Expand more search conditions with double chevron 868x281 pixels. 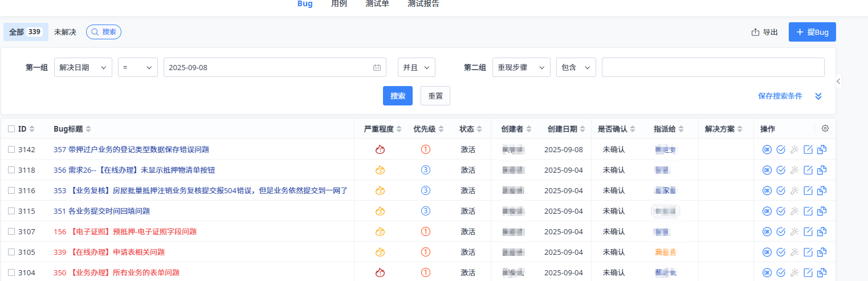818,96
